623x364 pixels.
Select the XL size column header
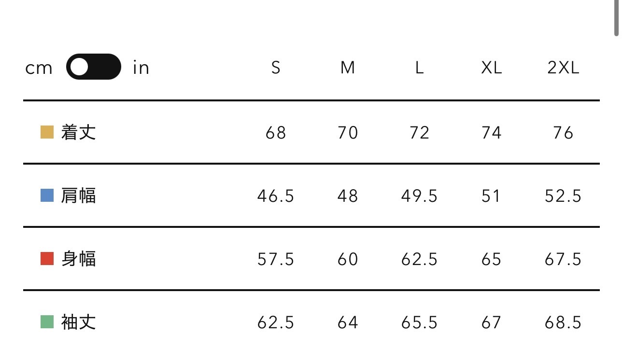pyautogui.click(x=492, y=68)
